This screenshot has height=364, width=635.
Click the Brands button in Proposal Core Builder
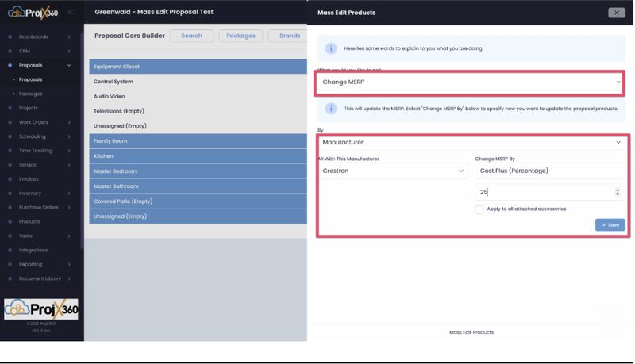click(288, 36)
